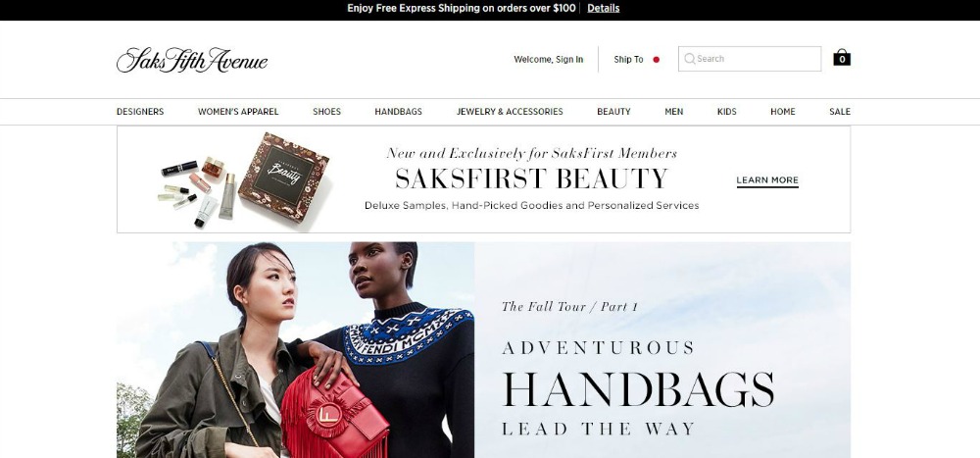The width and height of the screenshot is (980, 458).
Task: Open the Kids section
Action: (727, 112)
